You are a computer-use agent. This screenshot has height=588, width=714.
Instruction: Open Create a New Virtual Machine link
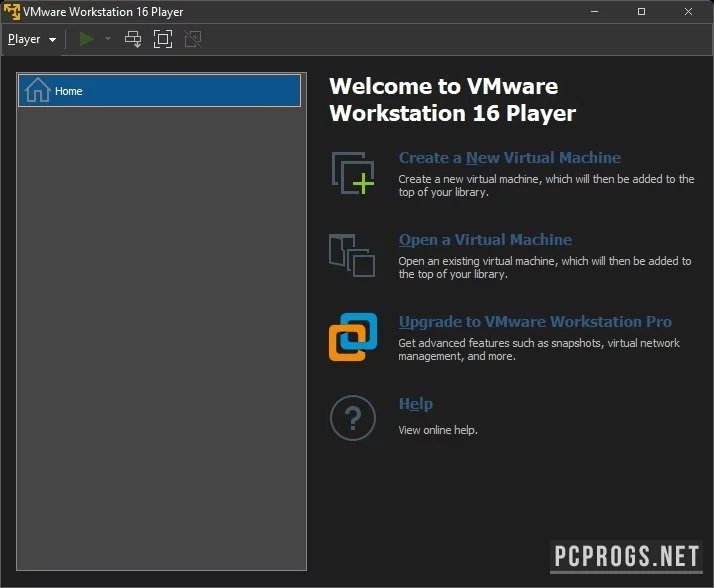click(510, 158)
